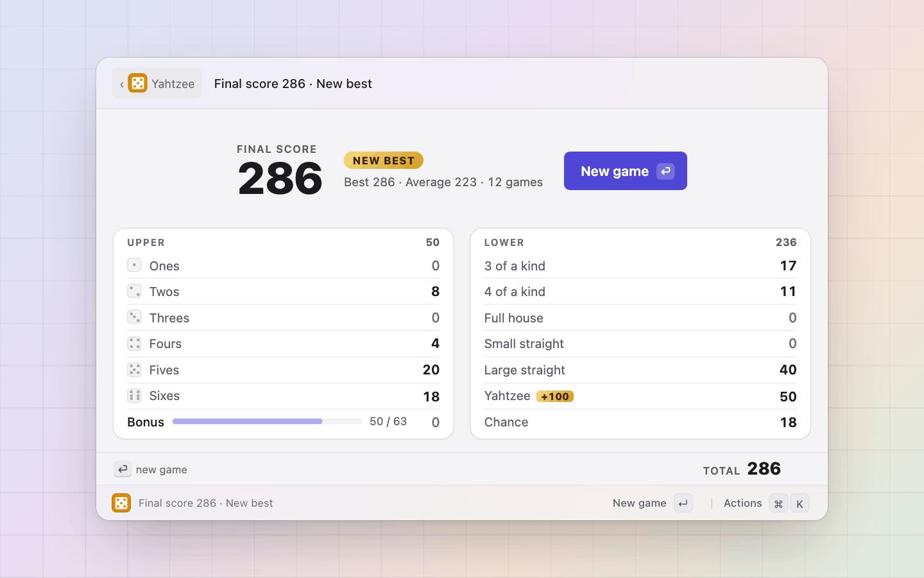Click the Fives score value 20

[431, 370]
